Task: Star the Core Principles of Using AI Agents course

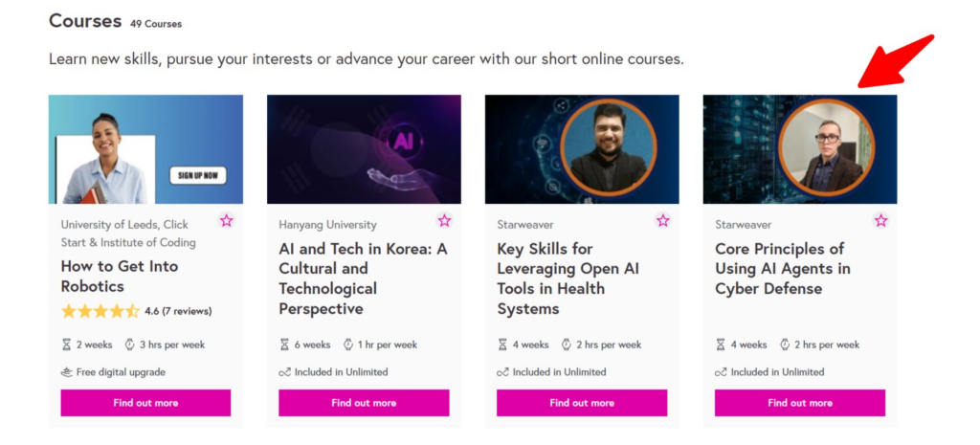Action: (x=880, y=221)
